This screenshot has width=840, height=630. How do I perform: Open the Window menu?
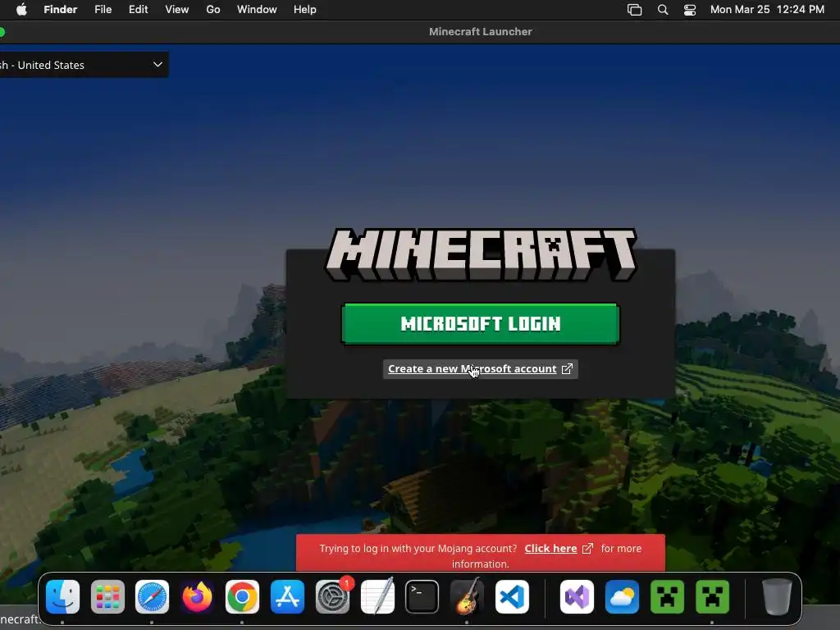click(x=257, y=9)
